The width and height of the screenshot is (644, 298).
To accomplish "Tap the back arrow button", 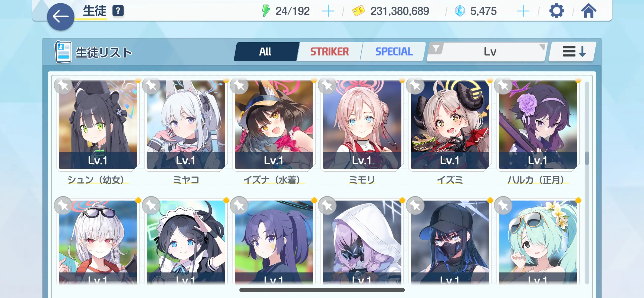I will coord(61,17).
